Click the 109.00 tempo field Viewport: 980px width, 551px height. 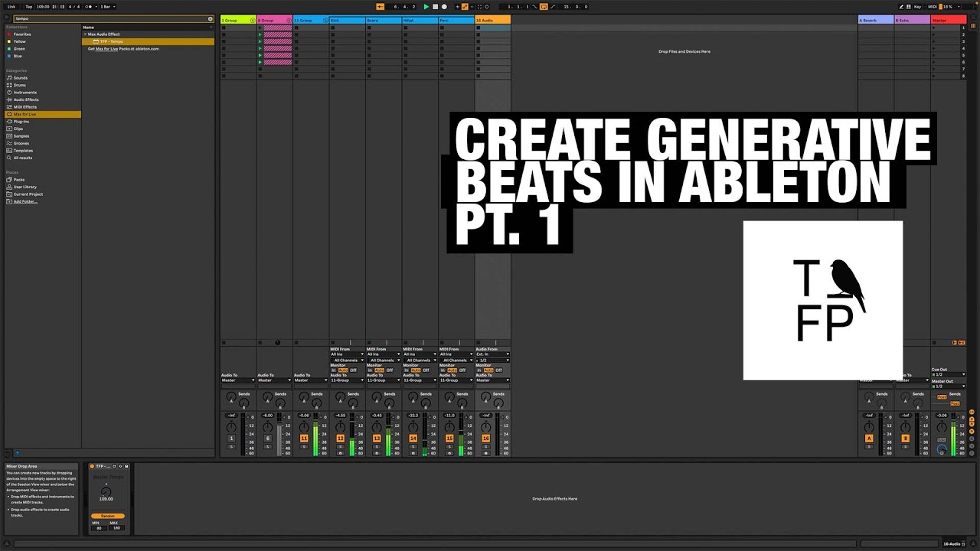[x=43, y=6]
